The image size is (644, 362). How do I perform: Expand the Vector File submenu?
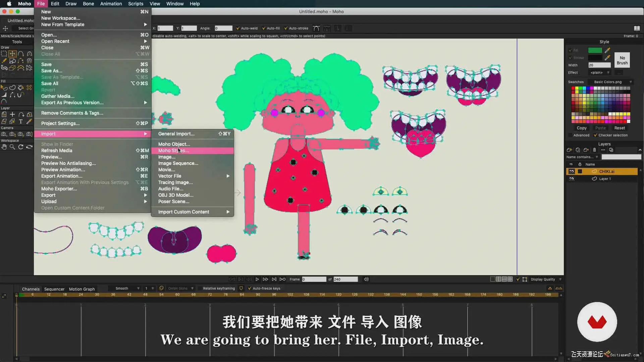(193, 176)
